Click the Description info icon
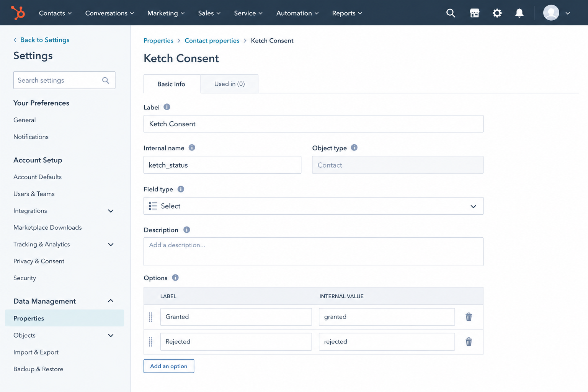588x392 pixels. (x=186, y=230)
